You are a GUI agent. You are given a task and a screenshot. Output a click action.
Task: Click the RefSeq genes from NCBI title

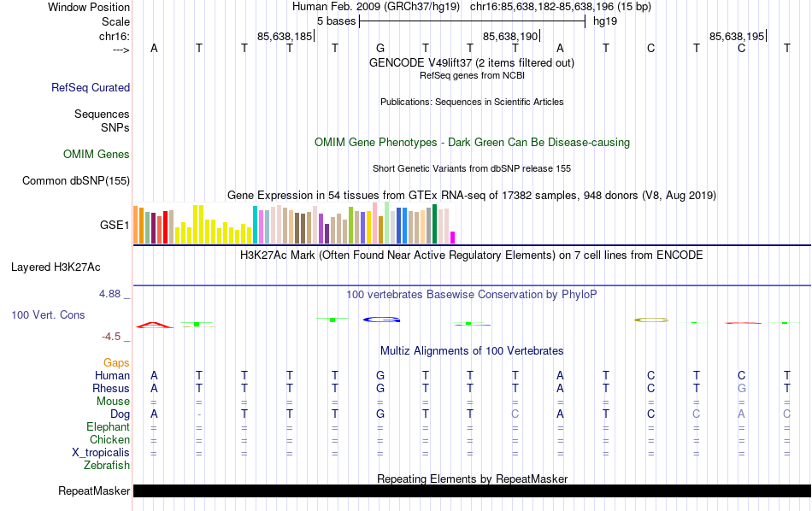(x=473, y=75)
